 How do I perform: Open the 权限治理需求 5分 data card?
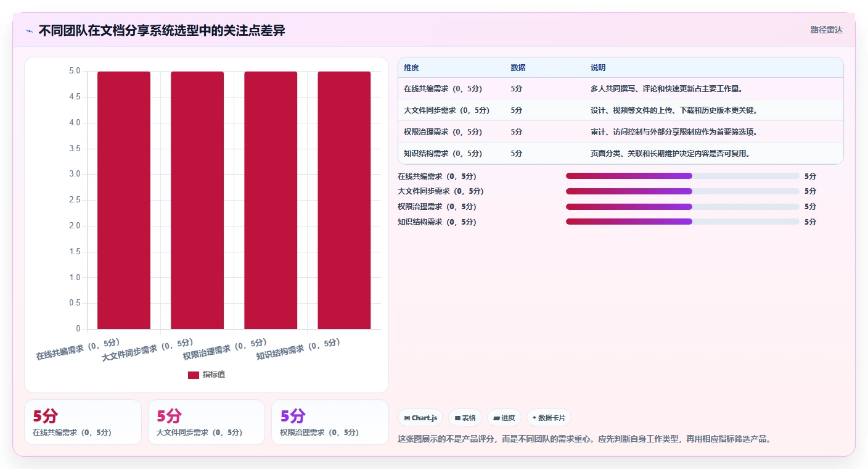pos(330,422)
